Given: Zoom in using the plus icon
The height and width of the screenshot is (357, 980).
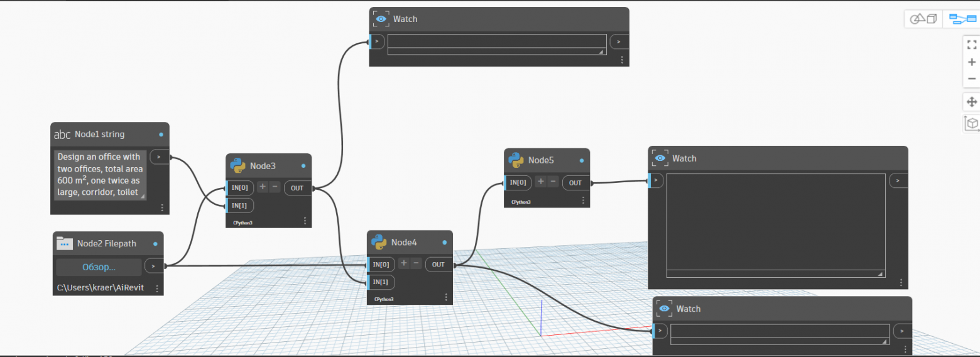Looking at the screenshot, I should [x=972, y=62].
